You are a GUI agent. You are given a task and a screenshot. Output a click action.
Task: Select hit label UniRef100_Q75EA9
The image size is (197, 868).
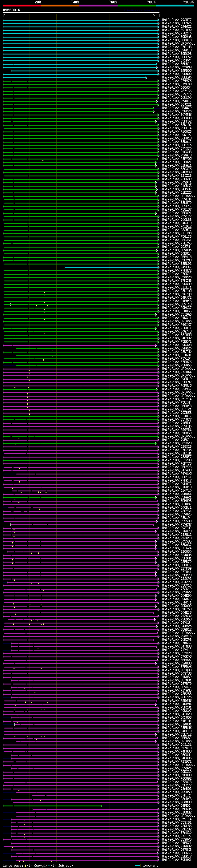[x=177, y=84]
